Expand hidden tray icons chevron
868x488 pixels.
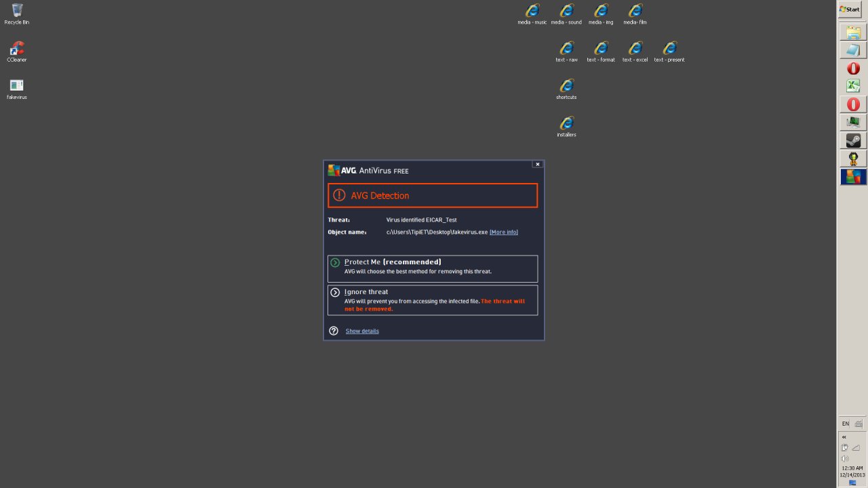pos(844,437)
